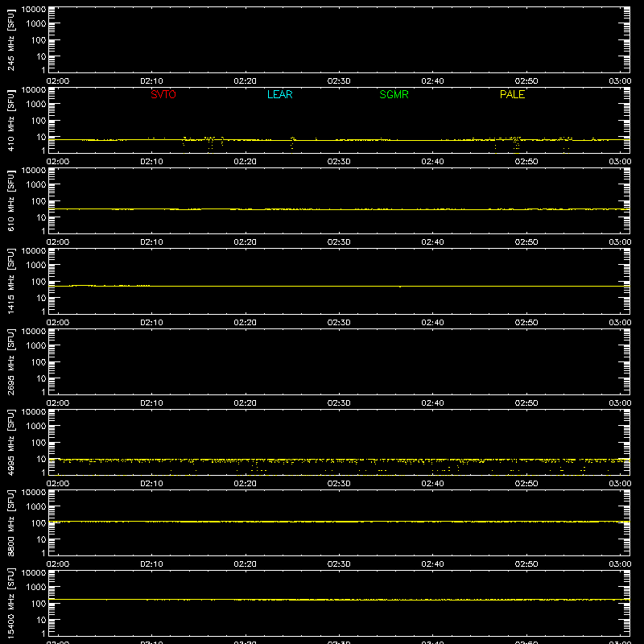Click the red SVTO station label
This screenshot has width=644, height=644.
[x=163, y=94]
